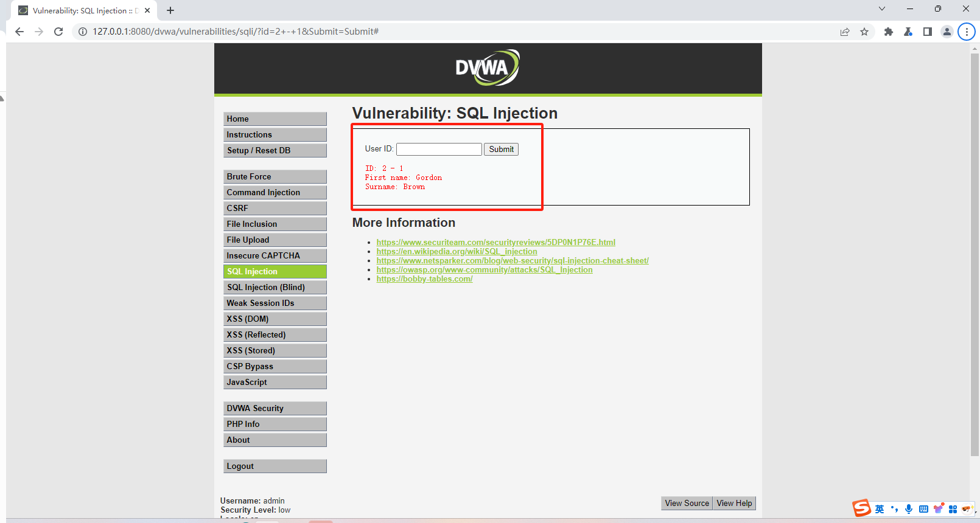Screen dimensions: 980x523
Task: Click the DVWA logo
Action: point(488,68)
